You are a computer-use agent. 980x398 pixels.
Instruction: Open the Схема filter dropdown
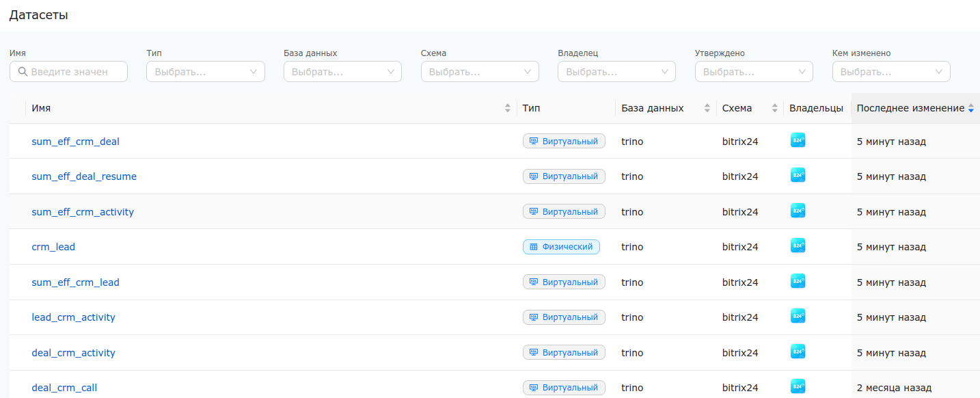480,72
